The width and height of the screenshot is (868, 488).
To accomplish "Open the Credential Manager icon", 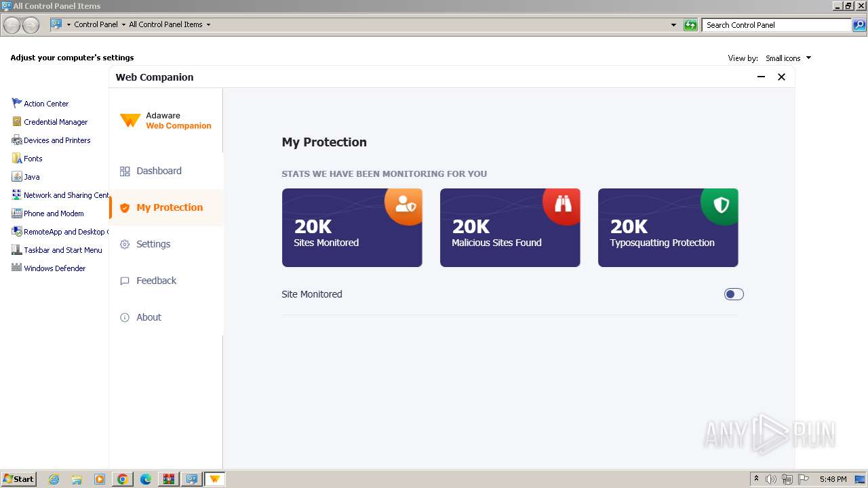I will (x=17, y=121).
